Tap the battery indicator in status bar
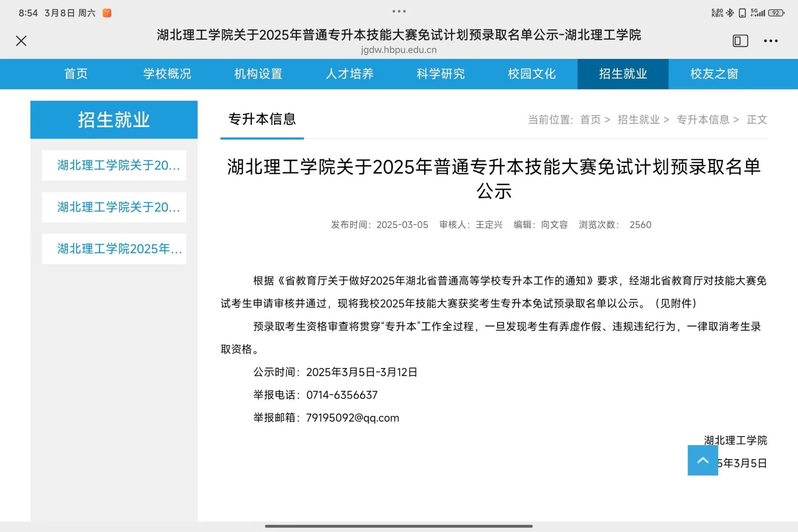The width and height of the screenshot is (798, 532). [x=776, y=13]
